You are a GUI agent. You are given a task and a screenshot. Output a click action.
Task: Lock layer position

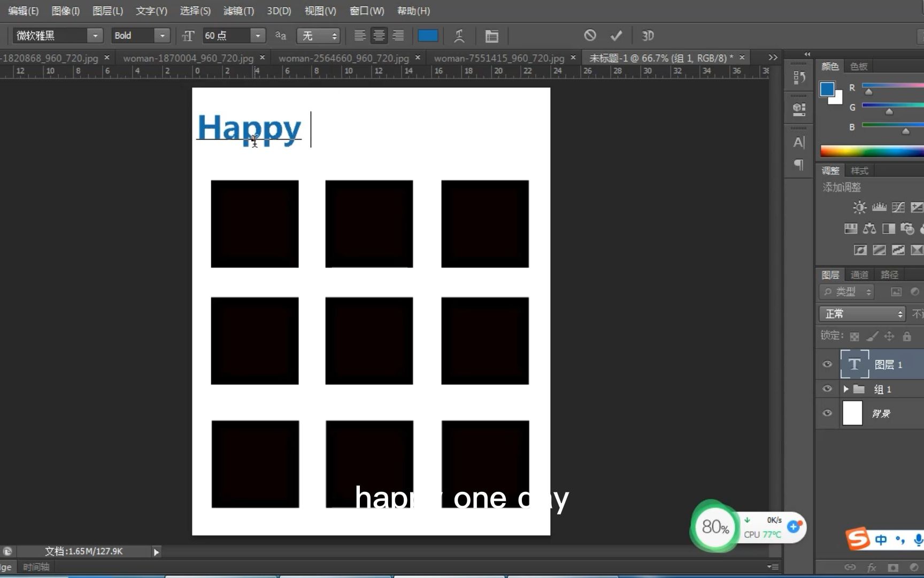(889, 337)
